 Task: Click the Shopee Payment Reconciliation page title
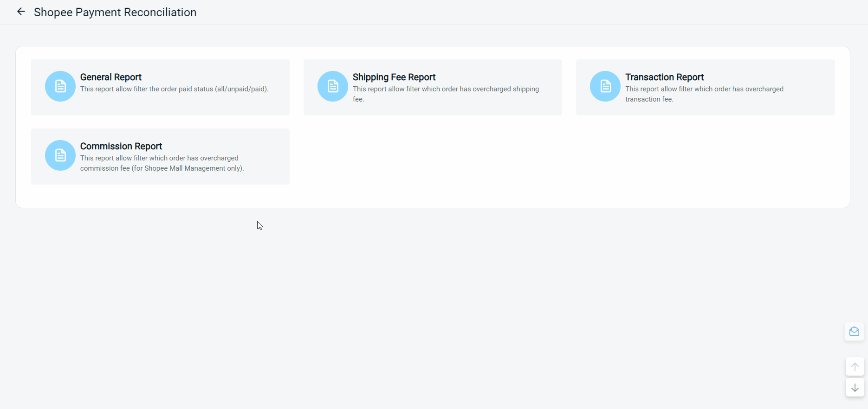[115, 13]
